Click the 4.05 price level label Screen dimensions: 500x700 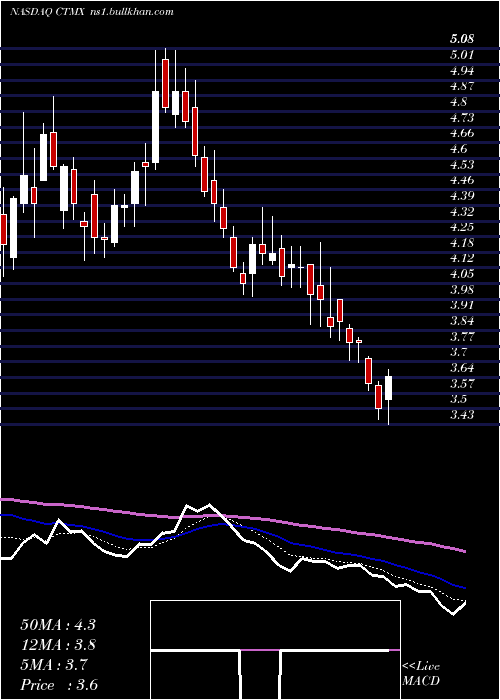(x=462, y=274)
